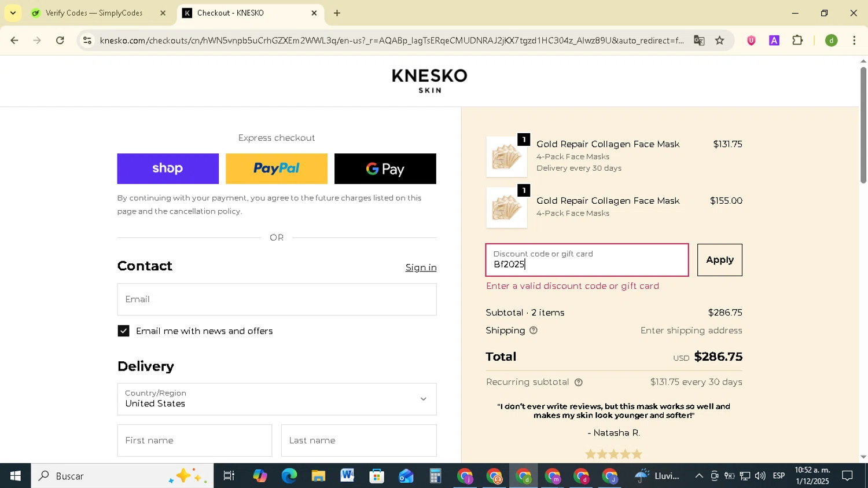This screenshot has height=488, width=868.
Task: Pay with Shop Pay express button
Action: coord(168,168)
